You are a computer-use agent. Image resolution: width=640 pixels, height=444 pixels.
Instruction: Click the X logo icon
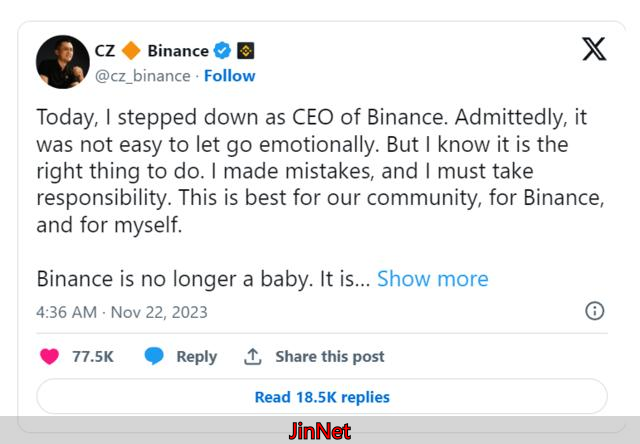tap(594, 48)
